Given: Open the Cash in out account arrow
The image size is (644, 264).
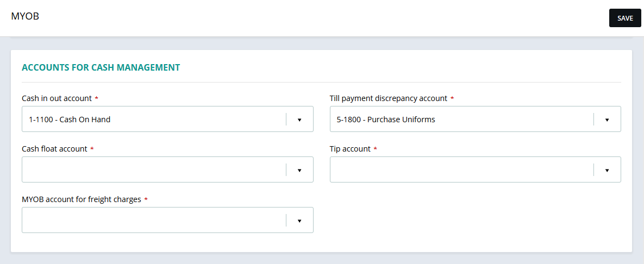Looking at the screenshot, I should click(x=299, y=120).
